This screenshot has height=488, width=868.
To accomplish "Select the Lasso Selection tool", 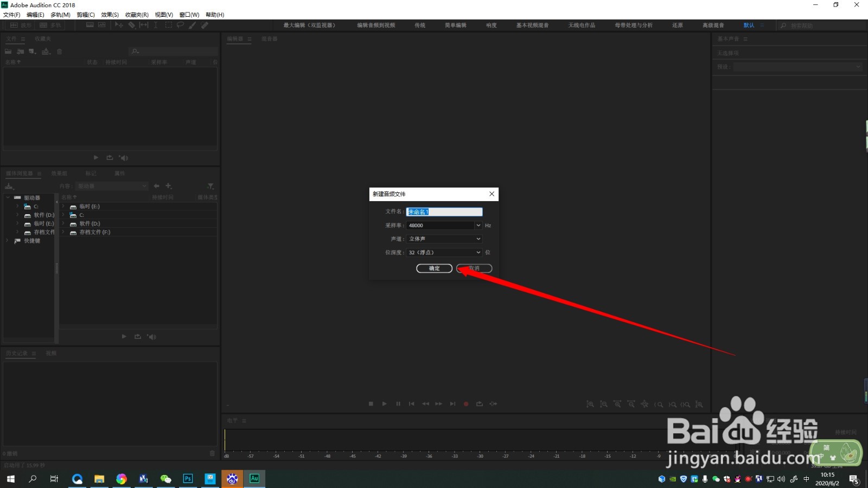I will (x=180, y=25).
